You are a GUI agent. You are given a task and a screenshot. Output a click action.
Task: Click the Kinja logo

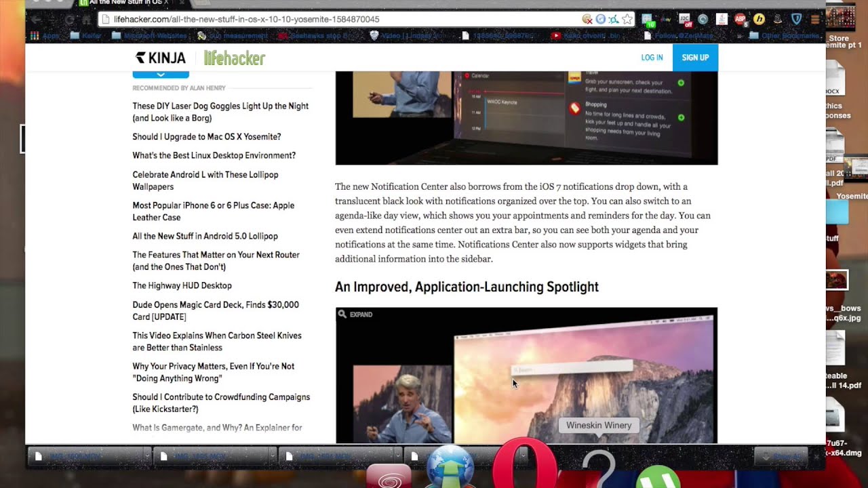coord(160,58)
